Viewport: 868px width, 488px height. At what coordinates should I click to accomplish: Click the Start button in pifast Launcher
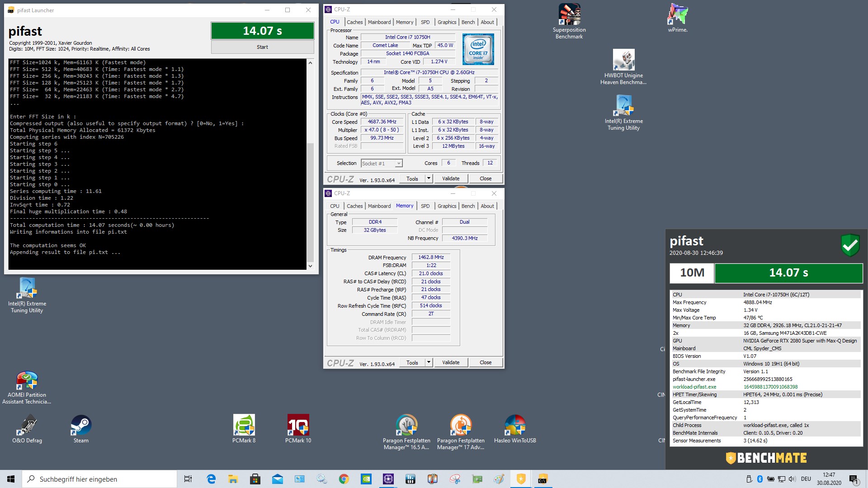click(x=262, y=47)
